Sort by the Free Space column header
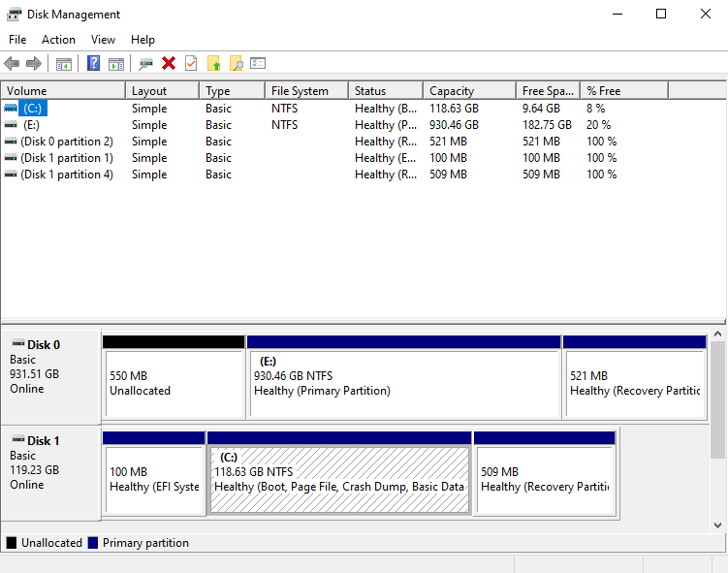The width and height of the screenshot is (728, 573). click(x=549, y=90)
